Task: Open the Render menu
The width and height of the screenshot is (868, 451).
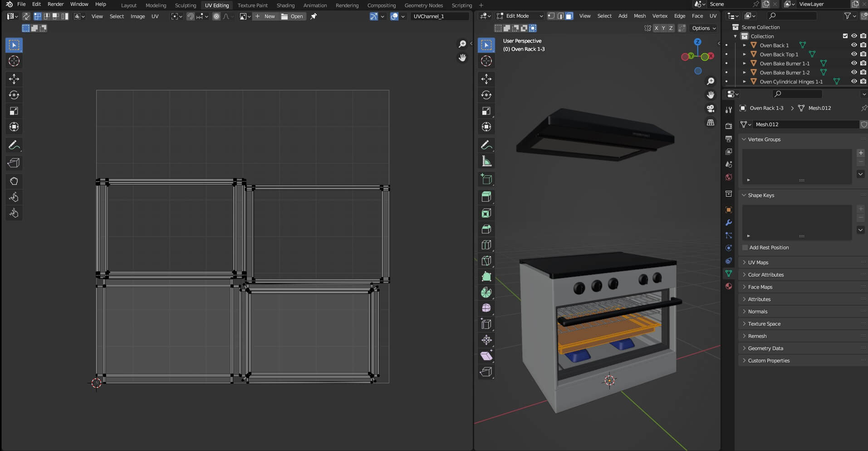Action: [55, 4]
